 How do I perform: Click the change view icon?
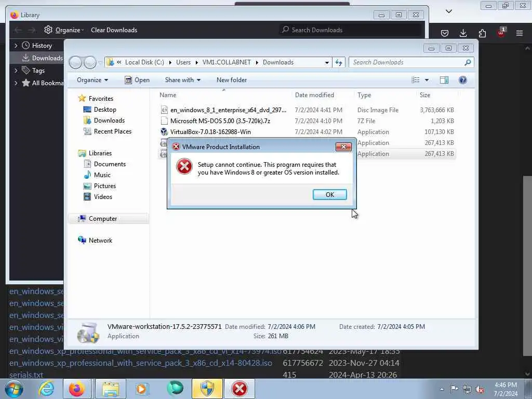pos(416,80)
